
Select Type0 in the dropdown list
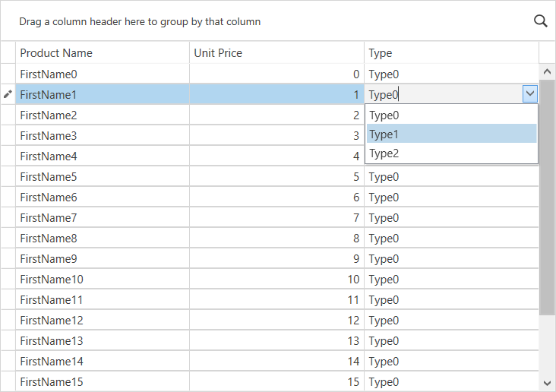451,115
